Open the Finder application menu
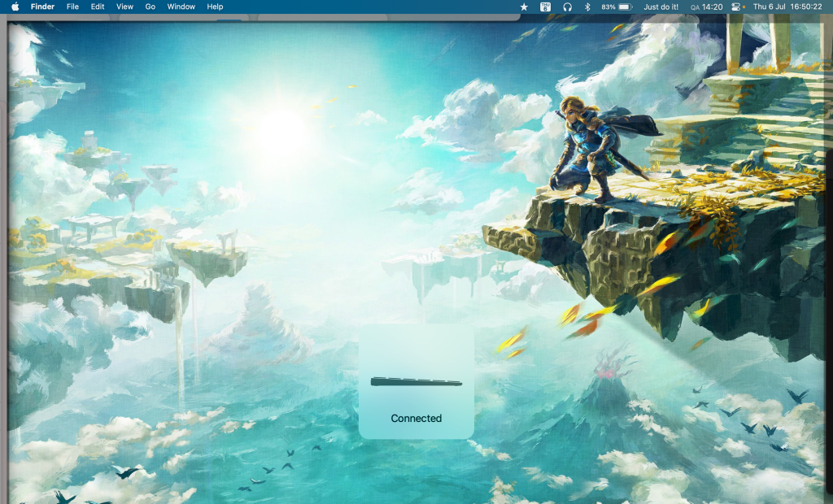Image resolution: width=833 pixels, height=504 pixels. 42,7
